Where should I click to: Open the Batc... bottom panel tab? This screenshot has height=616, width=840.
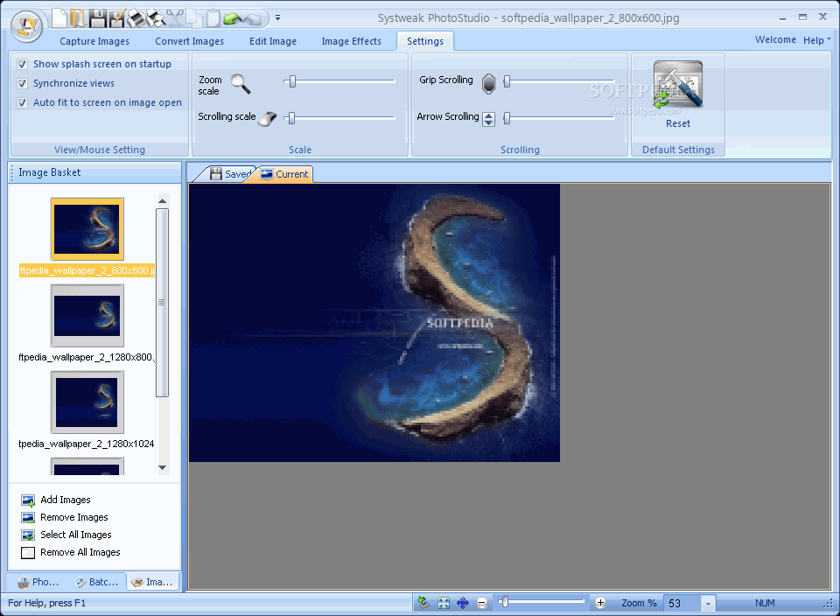97,582
